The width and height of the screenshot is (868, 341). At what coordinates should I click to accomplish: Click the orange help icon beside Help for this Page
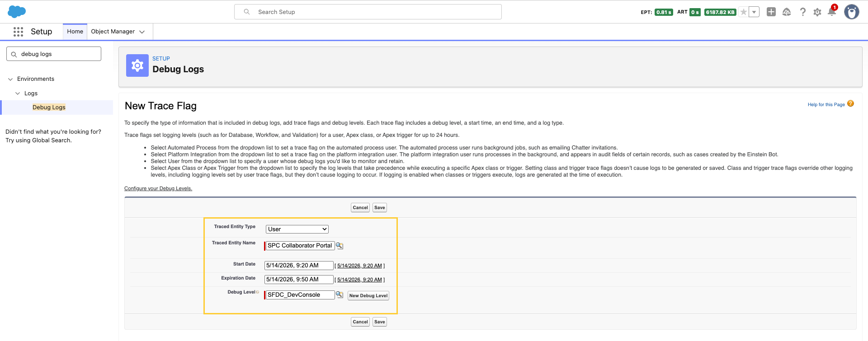pos(850,103)
